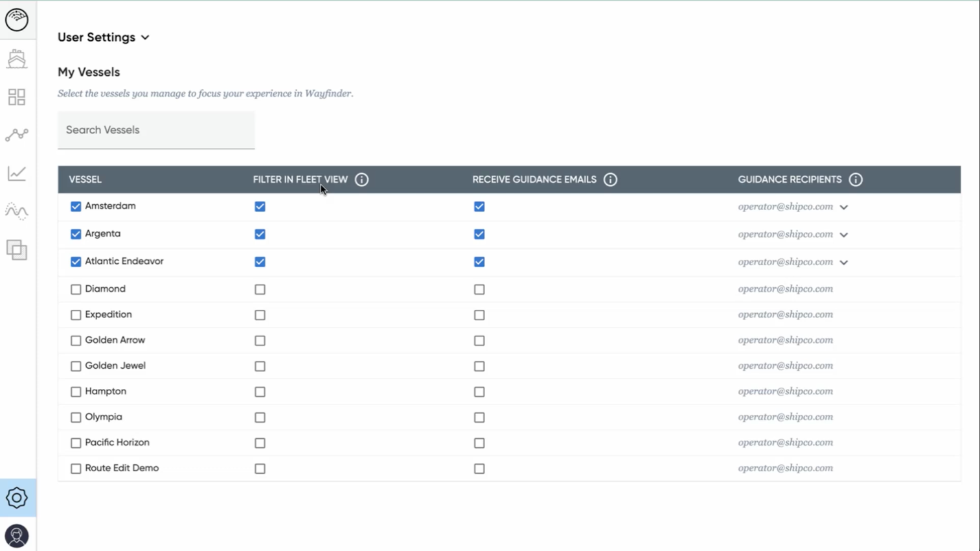This screenshot has height=551, width=980.
Task: Check the Pacific Horizon vessel checkbox
Action: [76, 443]
